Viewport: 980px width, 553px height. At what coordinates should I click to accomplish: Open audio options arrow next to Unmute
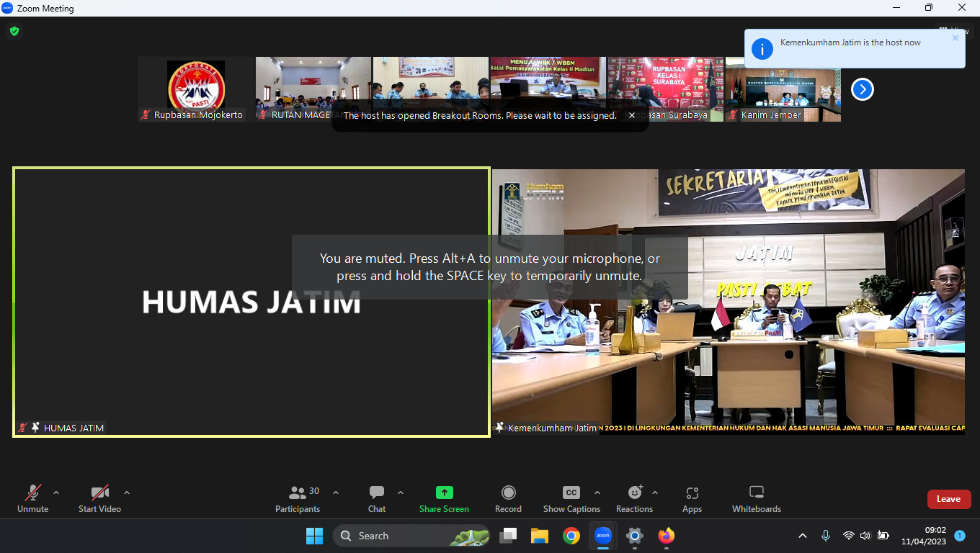coord(56,493)
